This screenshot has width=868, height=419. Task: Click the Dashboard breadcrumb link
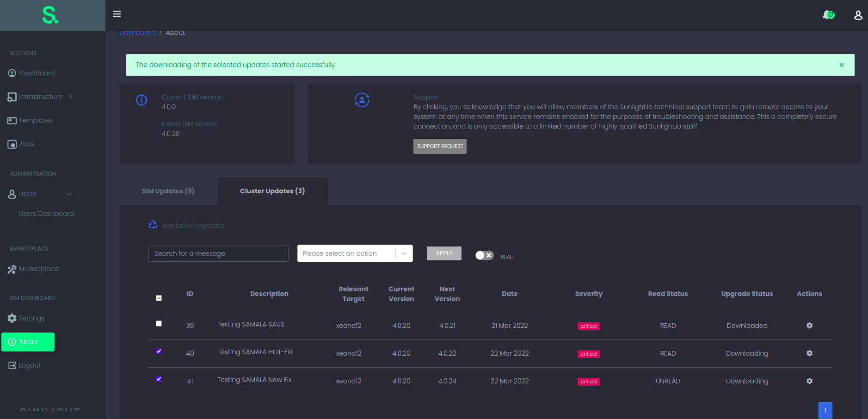[137, 33]
